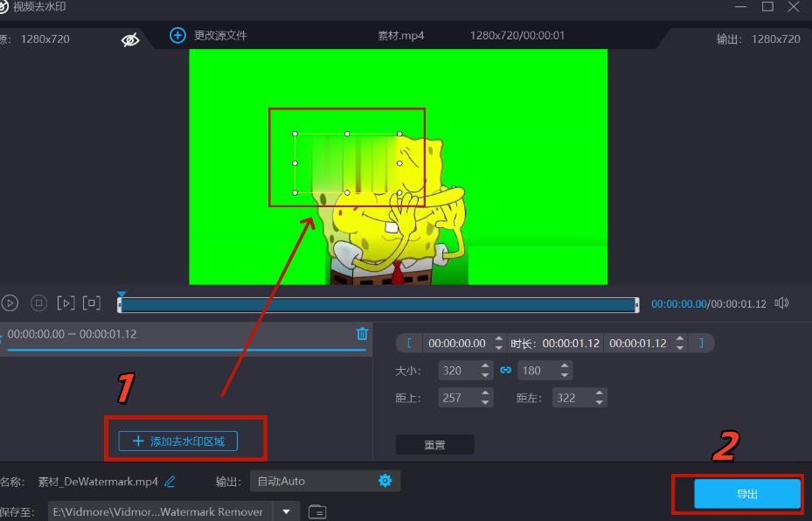Mute the volume speaker icon
This screenshot has height=521, width=812.
point(781,303)
